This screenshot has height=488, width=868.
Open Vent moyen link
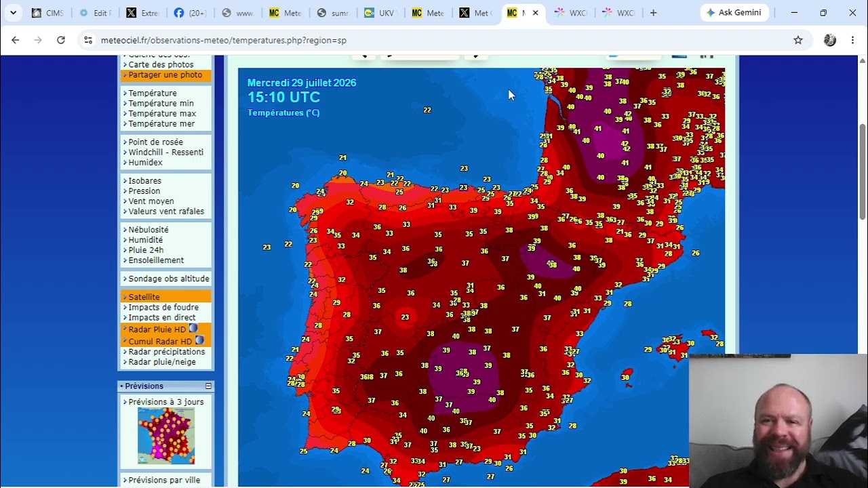tap(151, 201)
